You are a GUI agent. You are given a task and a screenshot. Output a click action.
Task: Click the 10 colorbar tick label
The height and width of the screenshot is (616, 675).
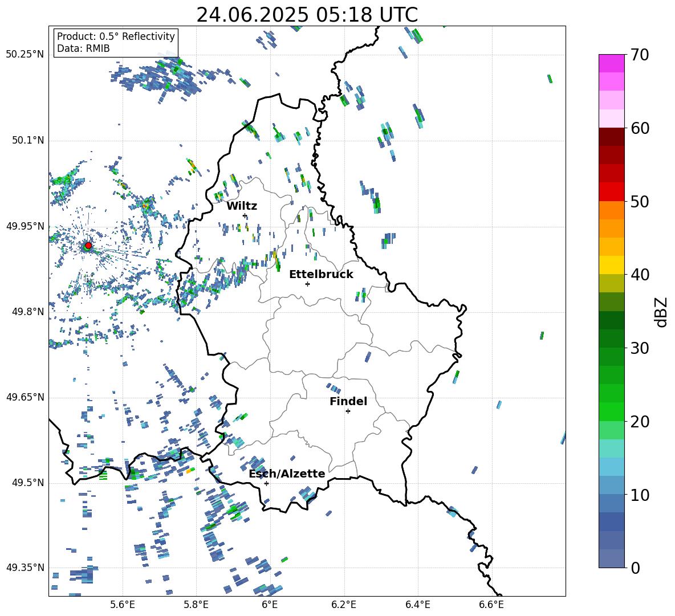(x=640, y=495)
